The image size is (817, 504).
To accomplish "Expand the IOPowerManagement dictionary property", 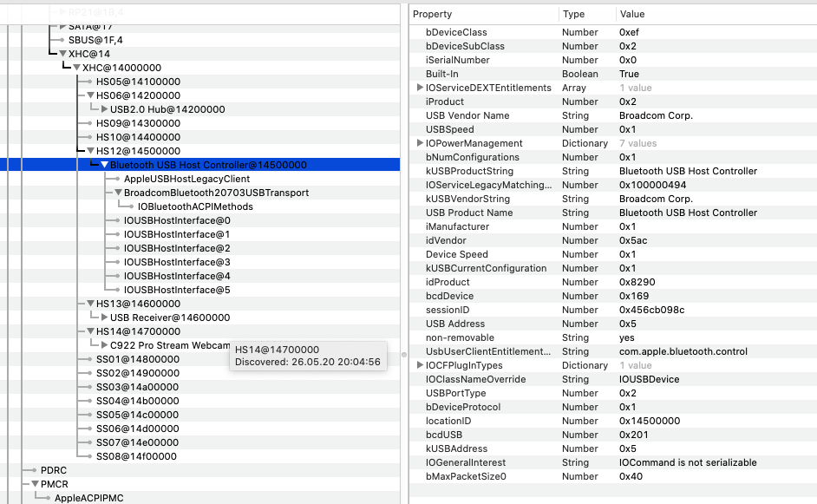I will click(x=420, y=143).
